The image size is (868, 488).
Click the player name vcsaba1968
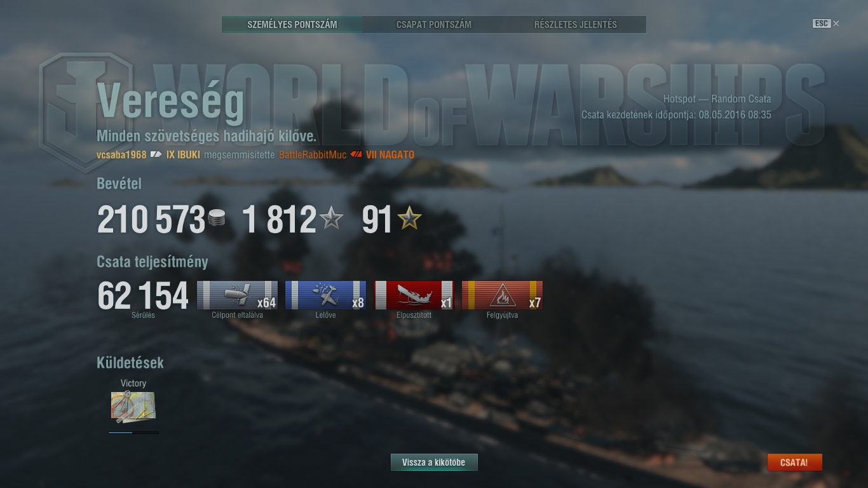[x=121, y=154]
